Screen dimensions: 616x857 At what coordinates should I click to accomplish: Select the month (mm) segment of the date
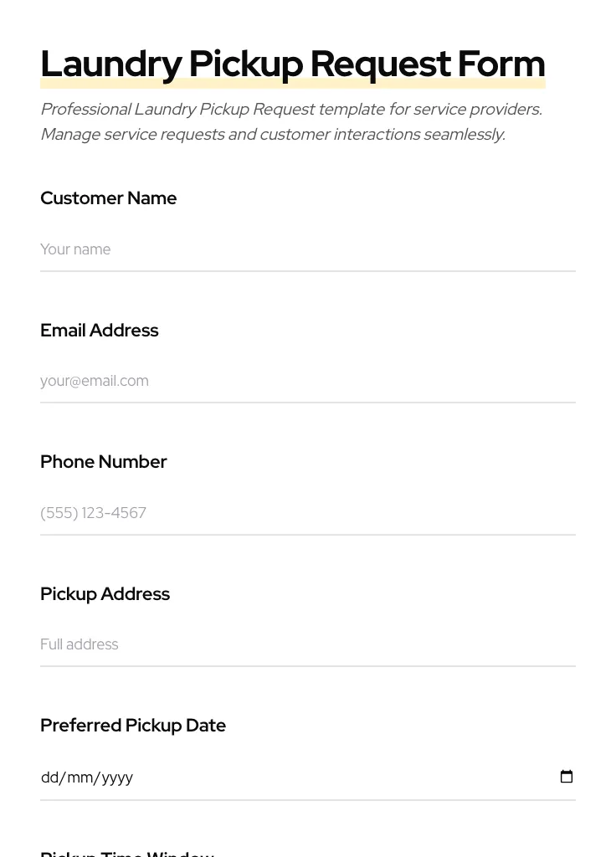[80, 777]
